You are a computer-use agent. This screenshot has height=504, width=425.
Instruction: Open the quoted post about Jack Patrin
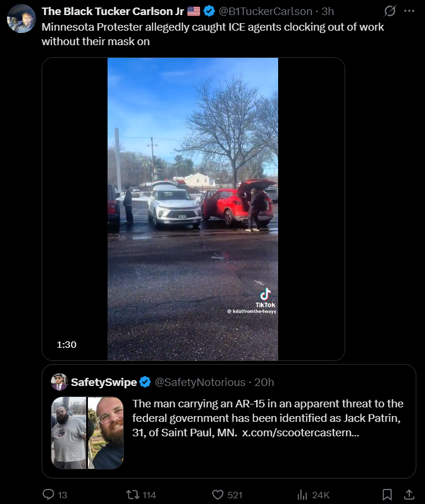(x=229, y=421)
